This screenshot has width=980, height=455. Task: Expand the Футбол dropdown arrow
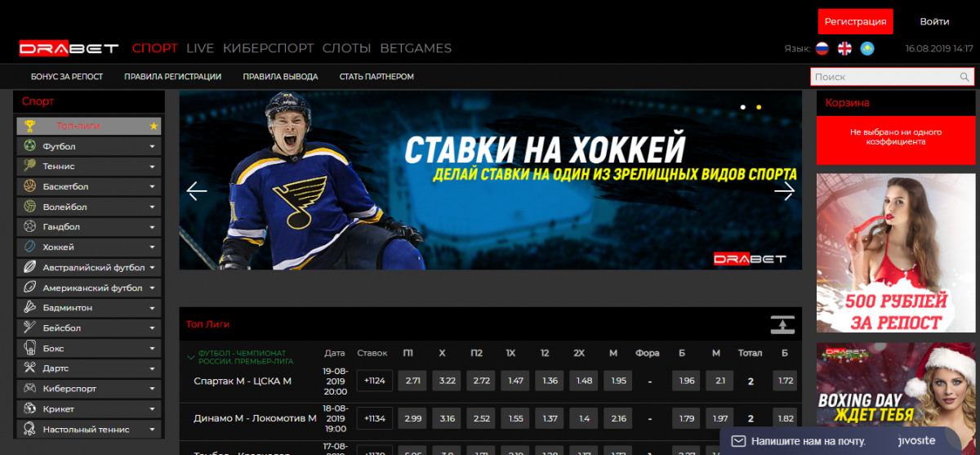152,147
